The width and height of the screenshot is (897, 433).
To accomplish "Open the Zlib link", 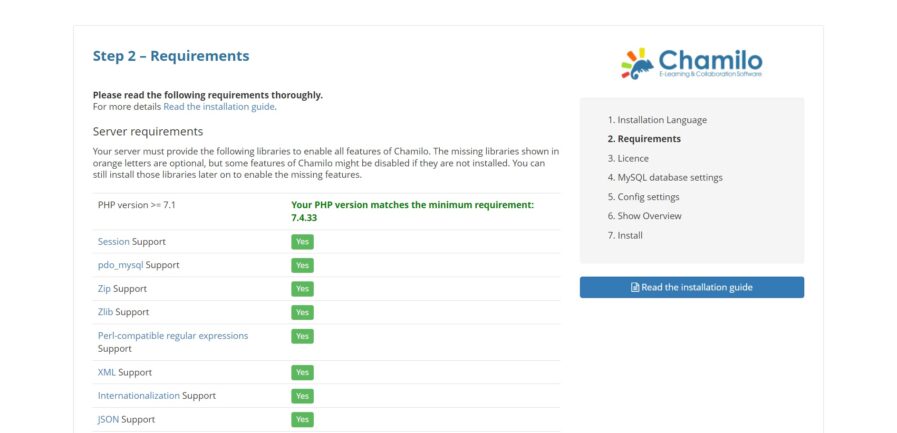I will pos(105,312).
